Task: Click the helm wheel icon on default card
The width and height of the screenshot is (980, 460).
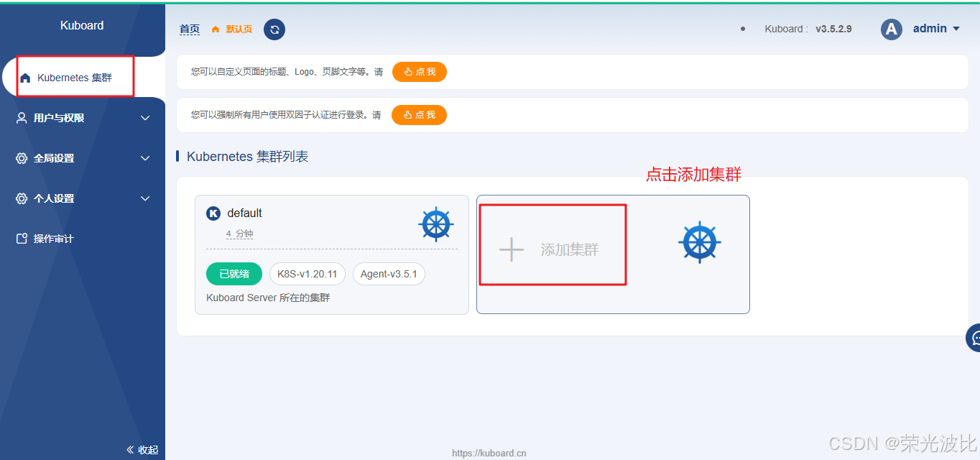Action: (436, 224)
